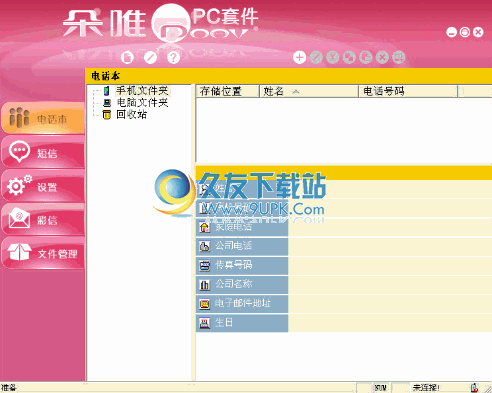Viewport: 492px width, 393px height.
Task: Click the 公司电话 value field
Action: (390, 246)
